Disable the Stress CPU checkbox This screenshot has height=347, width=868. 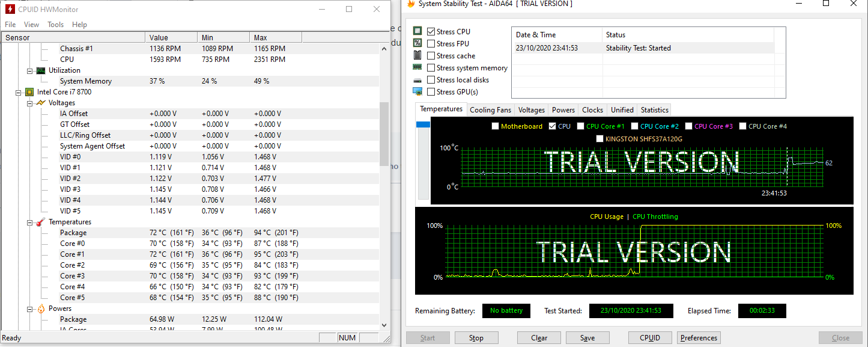point(431,31)
